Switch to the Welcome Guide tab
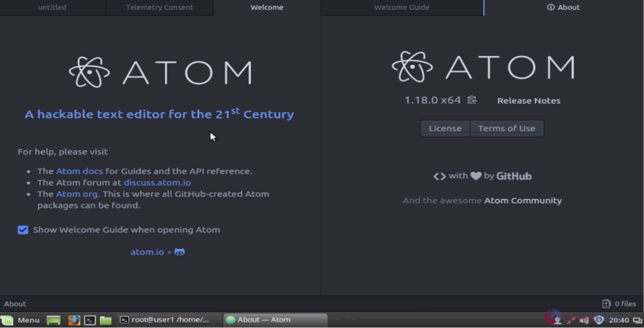644x328 pixels. click(402, 7)
